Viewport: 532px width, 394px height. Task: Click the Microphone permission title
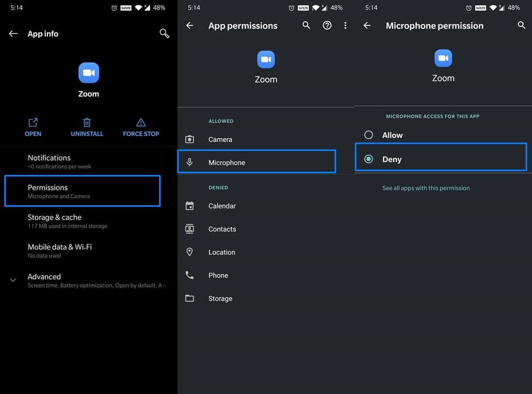(x=435, y=26)
